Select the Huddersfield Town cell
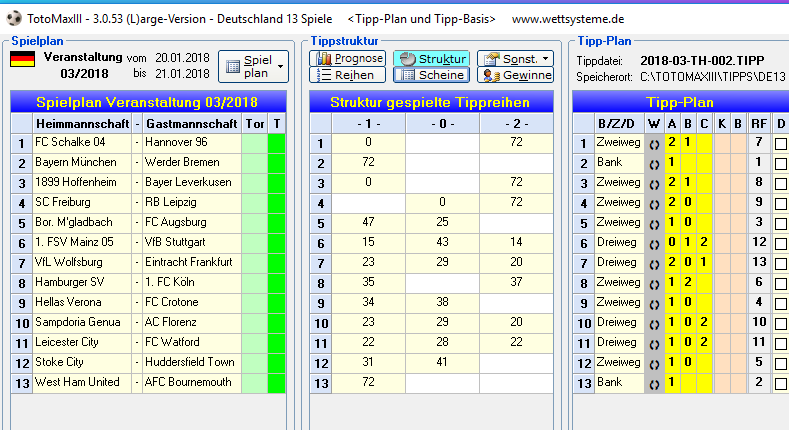The width and height of the screenshot is (789, 430). pyautogui.click(x=192, y=363)
